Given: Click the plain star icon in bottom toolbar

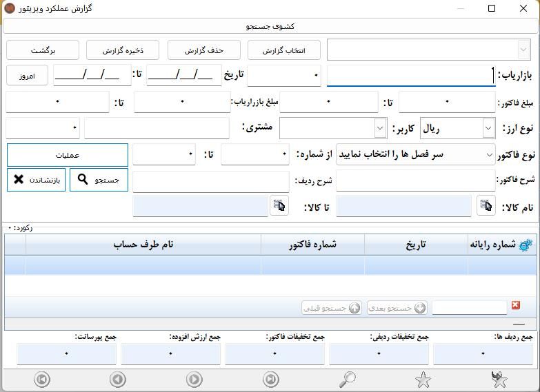Looking at the screenshot, I should 423,379.
